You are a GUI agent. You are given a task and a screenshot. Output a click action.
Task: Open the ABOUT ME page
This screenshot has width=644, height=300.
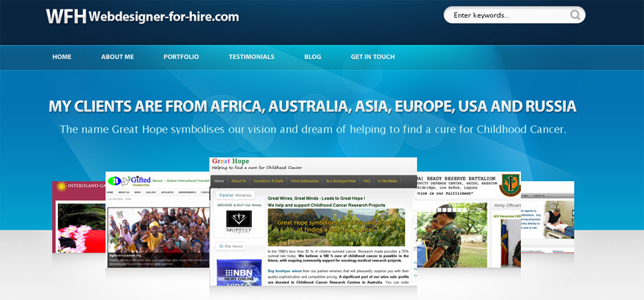(x=117, y=57)
